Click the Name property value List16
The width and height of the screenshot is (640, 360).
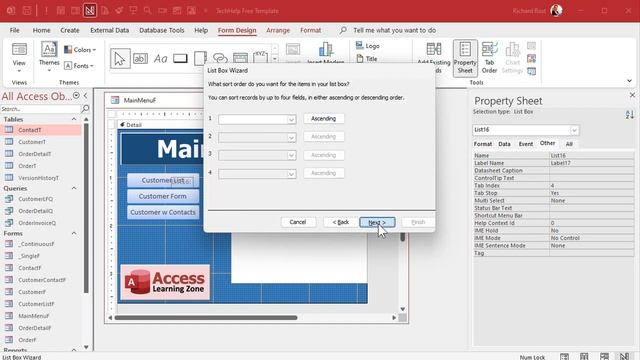click(x=591, y=156)
